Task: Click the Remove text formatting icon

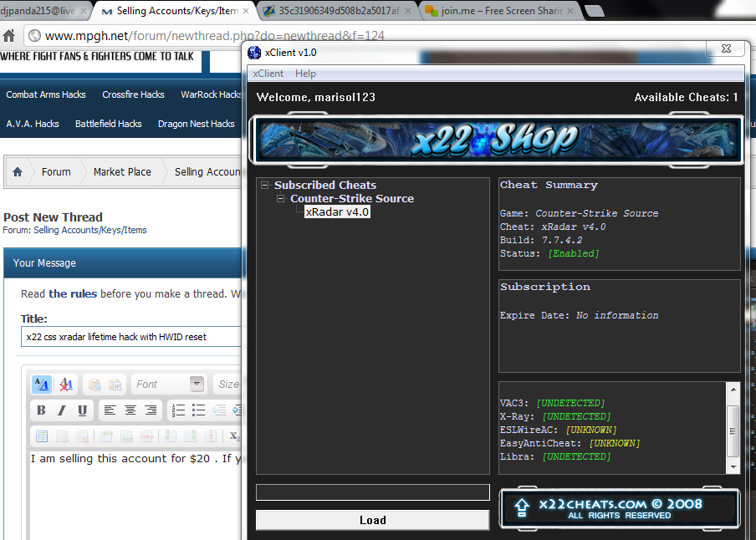Action: [x=66, y=385]
